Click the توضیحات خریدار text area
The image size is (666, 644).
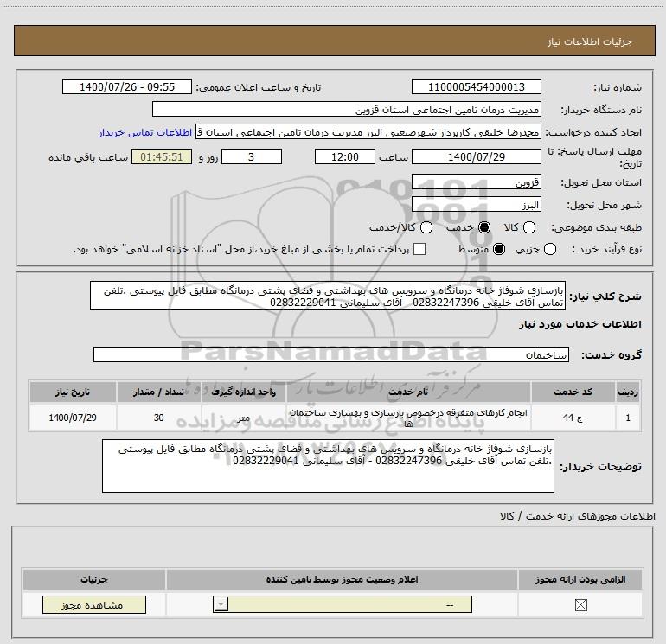pos(328,466)
